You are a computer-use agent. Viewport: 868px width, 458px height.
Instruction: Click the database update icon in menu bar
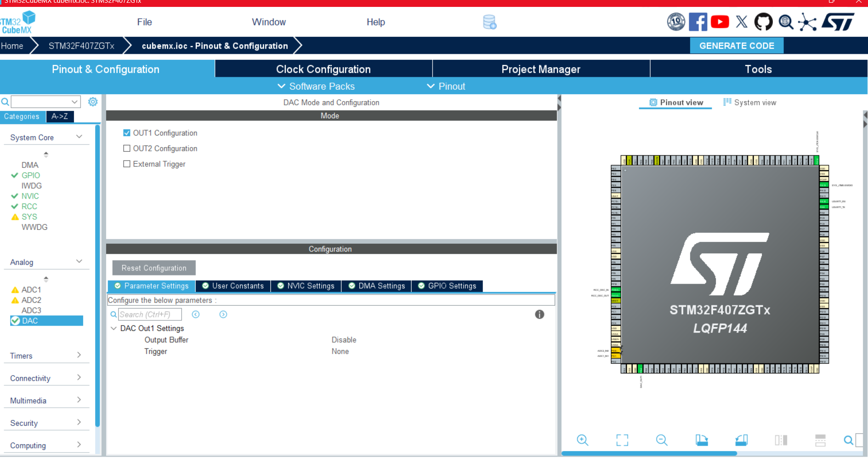coord(490,22)
